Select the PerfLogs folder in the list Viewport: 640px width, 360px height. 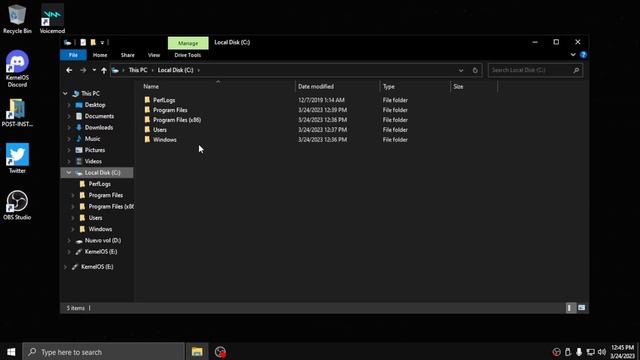coord(164,100)
